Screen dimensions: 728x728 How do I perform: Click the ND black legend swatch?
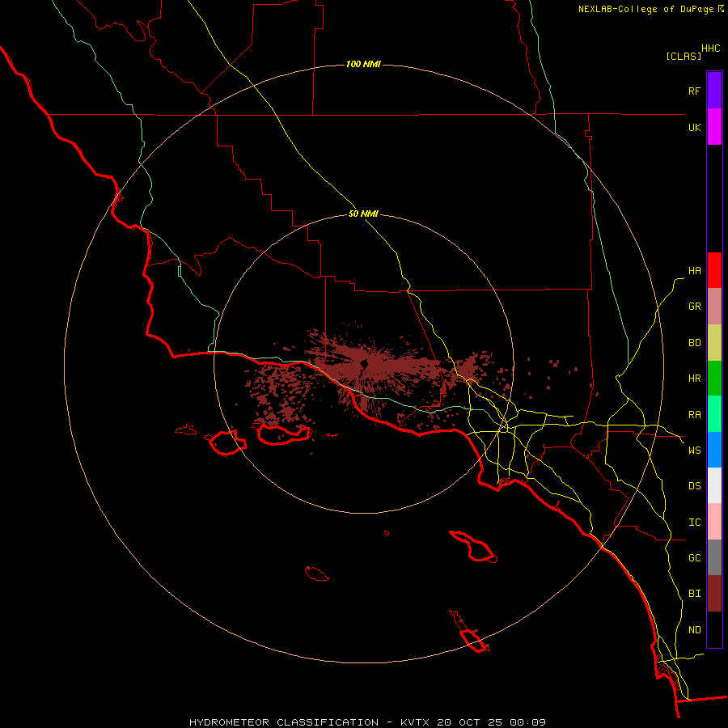click(714, 629)
